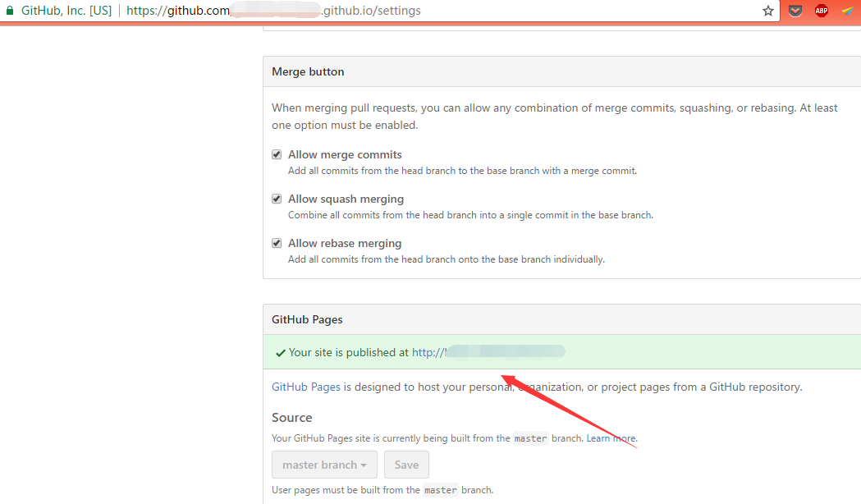Bookmark this page with the star icon

(x=768, y=11)
